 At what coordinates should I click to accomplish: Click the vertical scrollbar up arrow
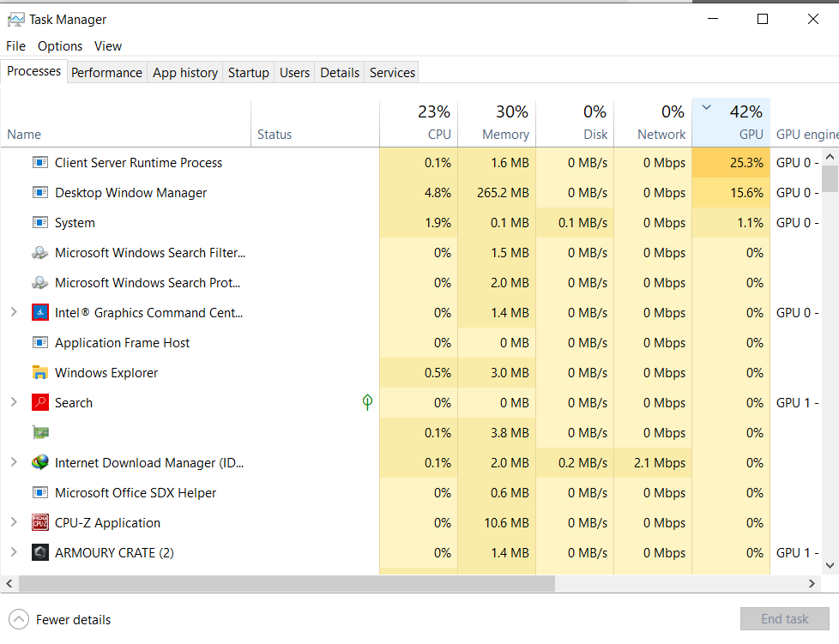[x=830, y=157]
